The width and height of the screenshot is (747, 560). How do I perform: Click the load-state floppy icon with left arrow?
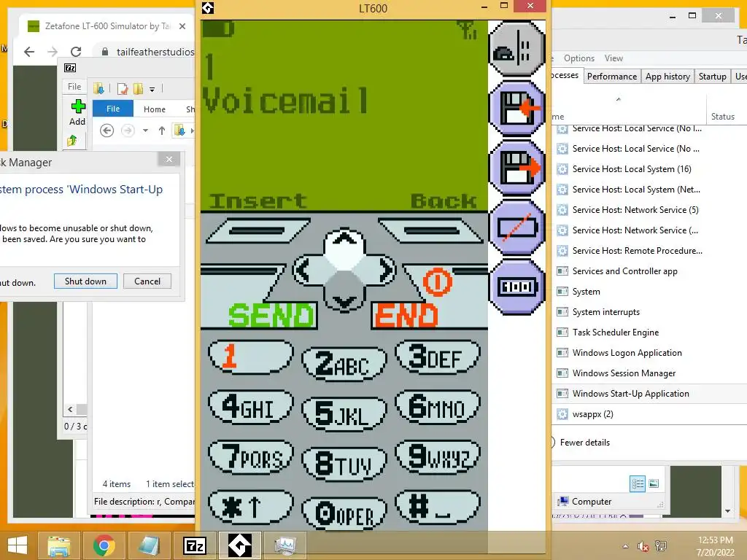pos(517,109)
